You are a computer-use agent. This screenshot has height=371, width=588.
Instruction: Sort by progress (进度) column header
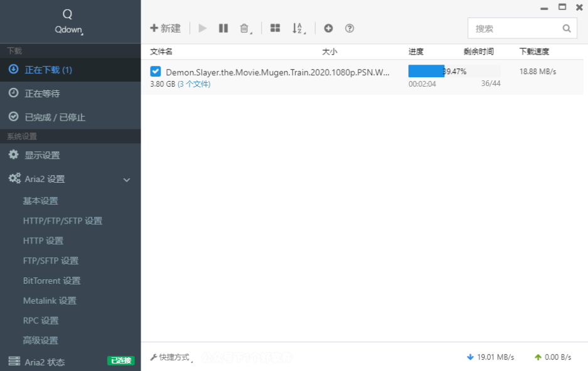pyautogui.click(x=416, y=51)
